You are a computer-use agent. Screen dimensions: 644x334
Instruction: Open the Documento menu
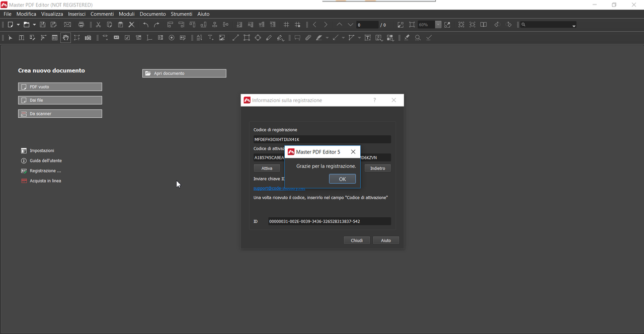click(x=153, y=14)
